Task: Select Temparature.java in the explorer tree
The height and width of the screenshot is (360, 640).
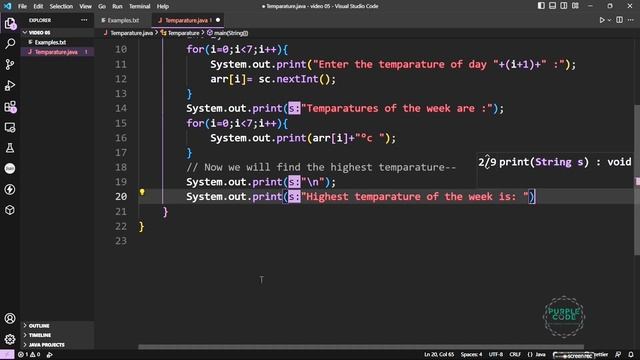Action: (x=56, y=52)
